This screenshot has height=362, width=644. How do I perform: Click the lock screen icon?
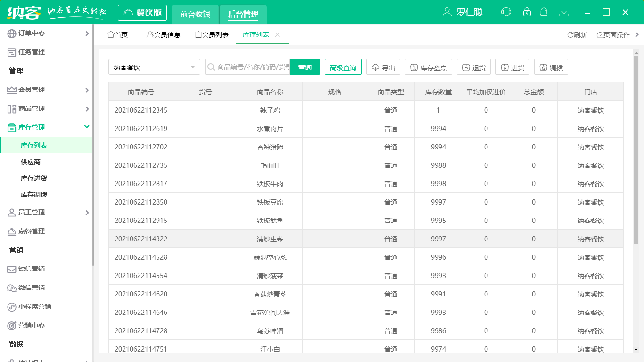click(x=527, y=12)
